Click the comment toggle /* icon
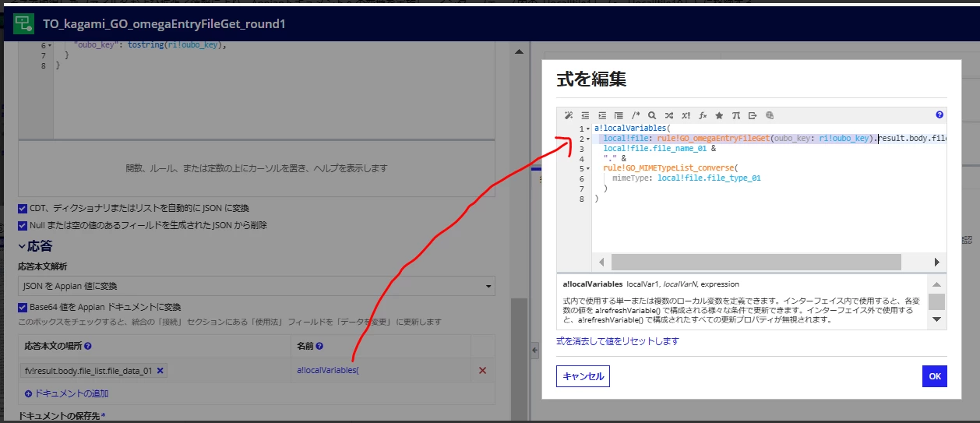 coord(636,115)
